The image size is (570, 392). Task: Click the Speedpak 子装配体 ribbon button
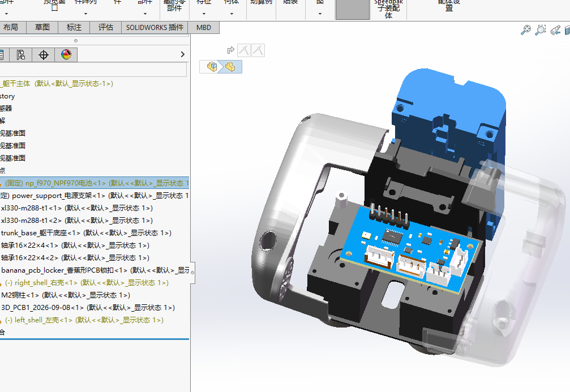coord(389,9)
